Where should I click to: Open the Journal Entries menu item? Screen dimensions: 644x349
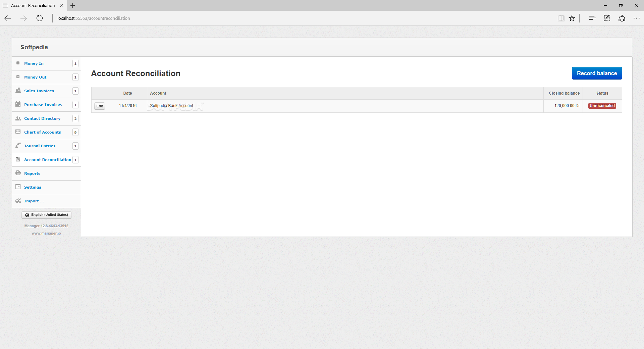[46, 146]
